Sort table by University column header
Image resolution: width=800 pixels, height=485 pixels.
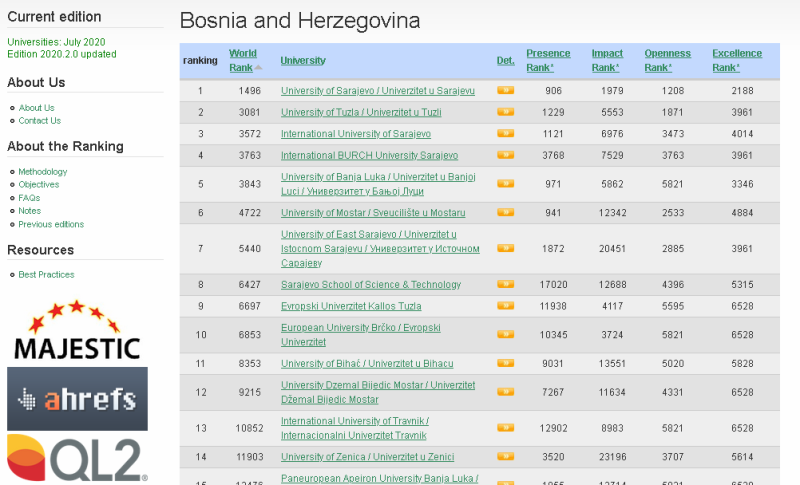[303, 60]
